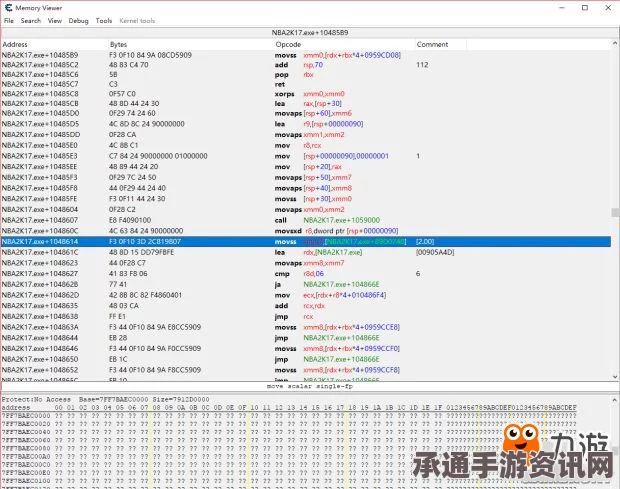620x489 pixels.
Task: Open the View menu
Action: click(55, 21)
